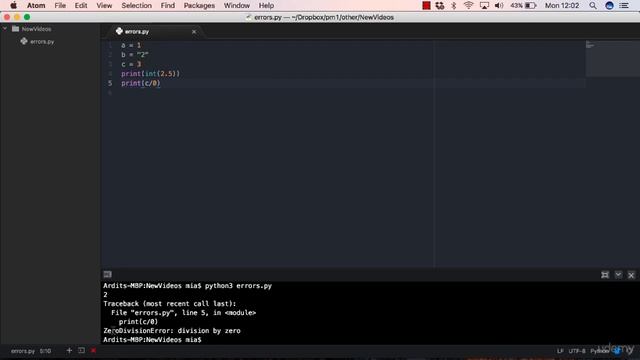Click the minimap in the editor

coord(612,58)
